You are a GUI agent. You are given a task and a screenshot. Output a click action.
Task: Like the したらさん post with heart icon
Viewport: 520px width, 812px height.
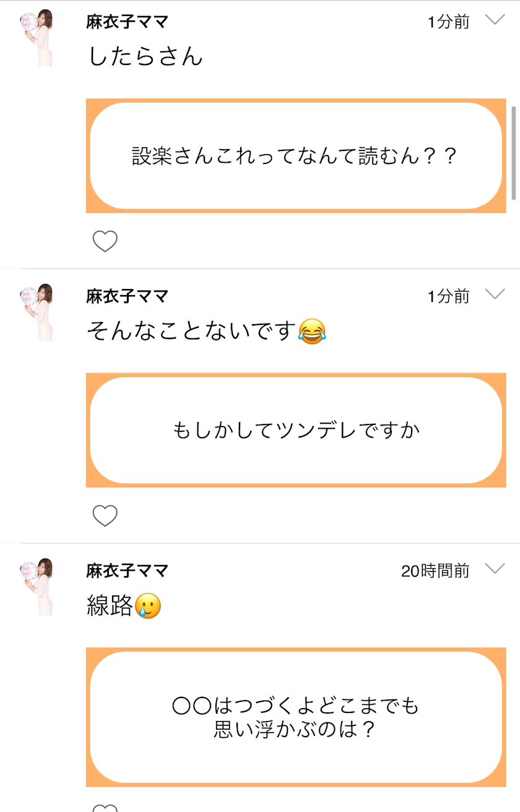tap(105, 241)
